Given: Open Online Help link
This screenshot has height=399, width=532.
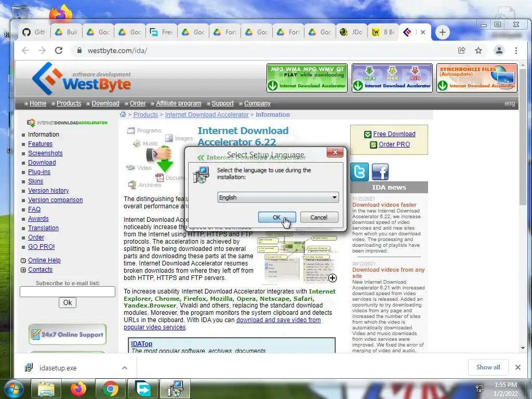Looking at the screenshot, I should (x=44, y=260).
